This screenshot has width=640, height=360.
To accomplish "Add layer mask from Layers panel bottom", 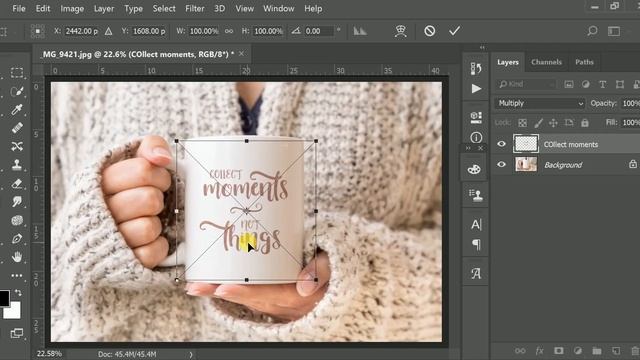I will [x=558, y=351].
